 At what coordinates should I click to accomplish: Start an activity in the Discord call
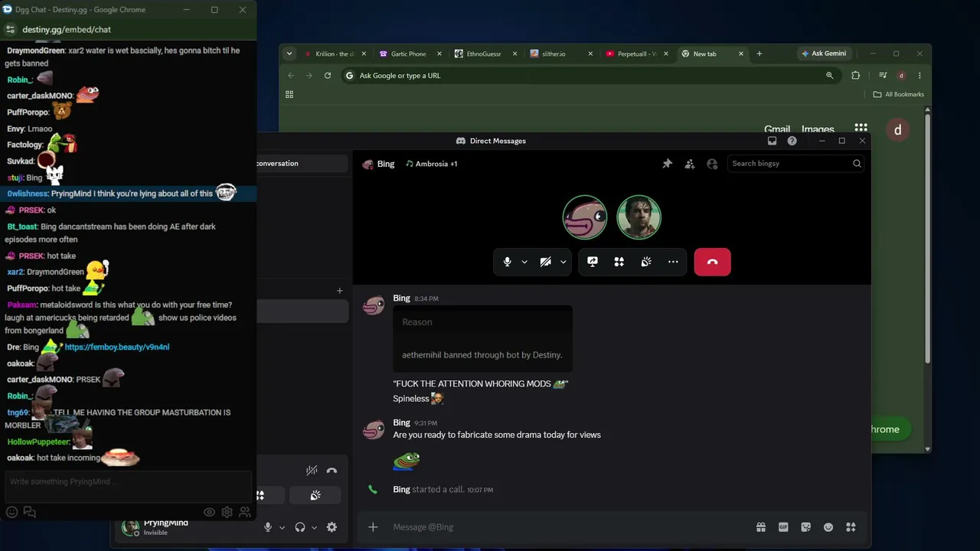pos(619,262)
